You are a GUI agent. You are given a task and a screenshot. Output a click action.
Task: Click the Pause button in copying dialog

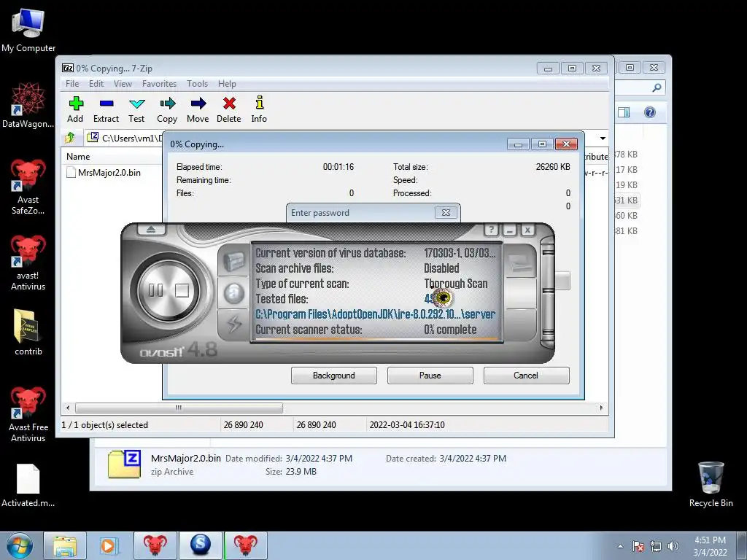point(430,376)
